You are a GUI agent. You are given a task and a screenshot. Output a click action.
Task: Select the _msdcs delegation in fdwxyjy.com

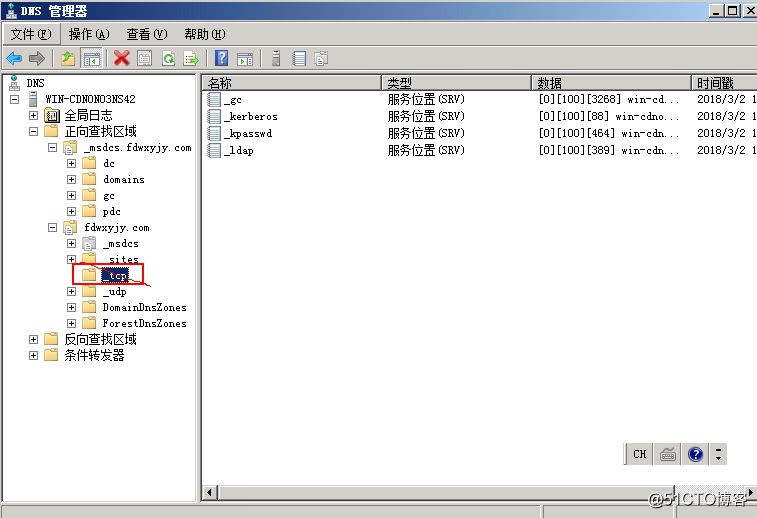[121, 244]
